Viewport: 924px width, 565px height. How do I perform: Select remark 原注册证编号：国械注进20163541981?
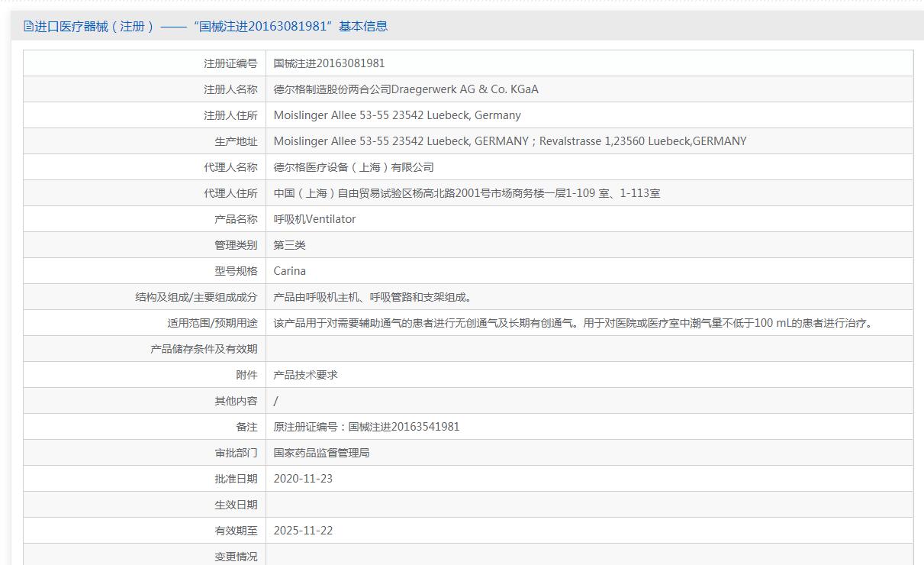[x=366, y=427]
